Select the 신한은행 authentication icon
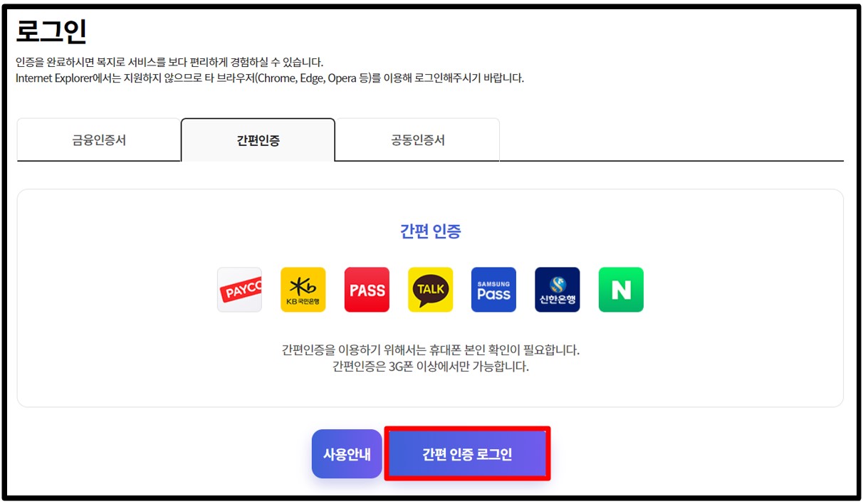863x504 pixels. [x=558, y=290]
